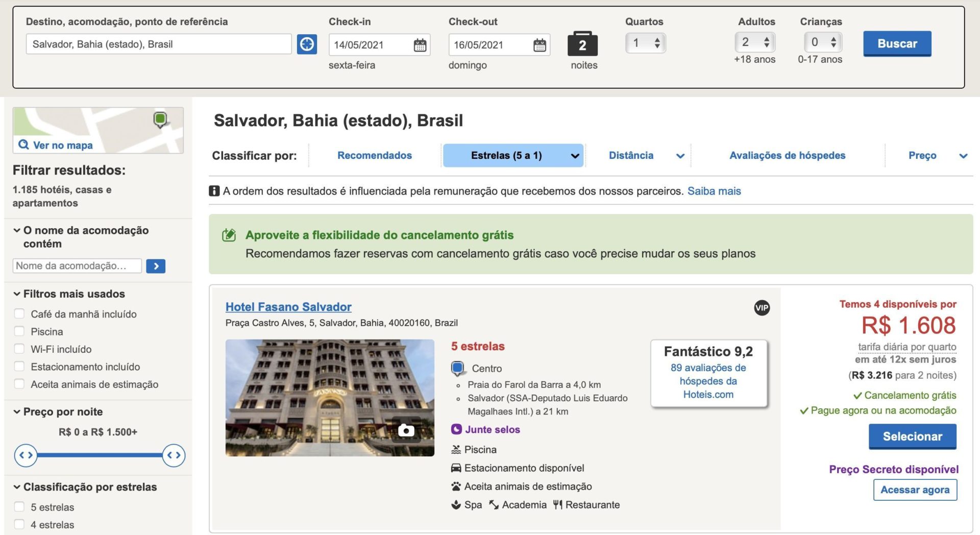The image size is (980, 535).
Task: Check the Piscina filter box
Action: pyautogui.click(x=19, y=331)
